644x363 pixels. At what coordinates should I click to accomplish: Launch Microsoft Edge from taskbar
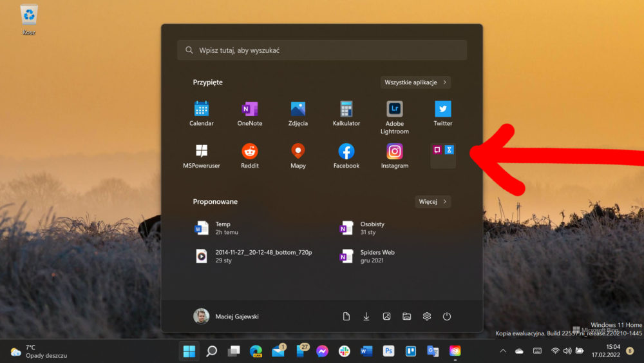pyautogui.click(x=256, y=351)
